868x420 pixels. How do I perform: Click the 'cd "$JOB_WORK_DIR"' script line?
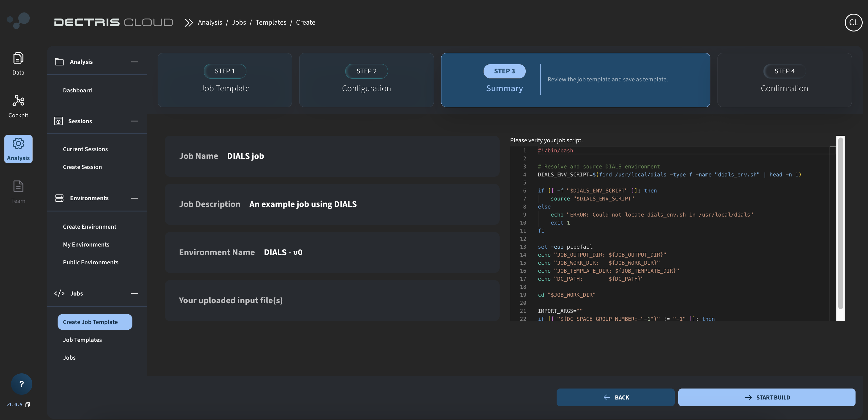pos(566,295)
